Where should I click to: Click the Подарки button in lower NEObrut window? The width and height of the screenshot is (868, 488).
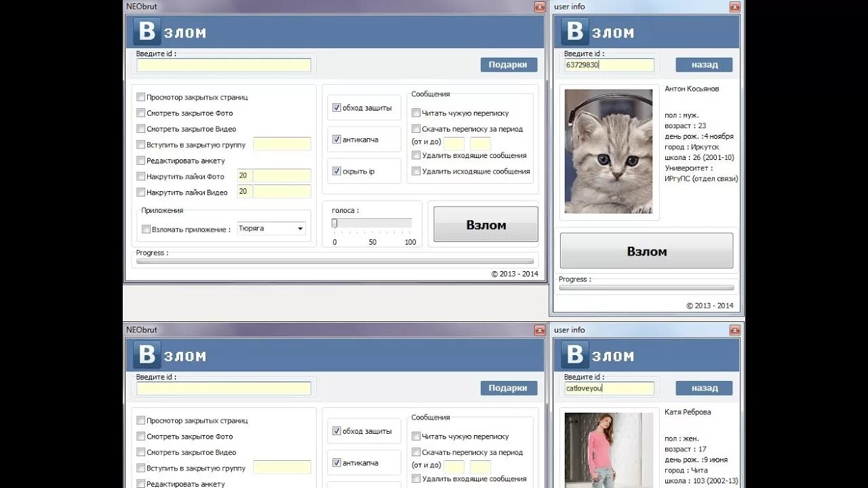pos(509,388)
